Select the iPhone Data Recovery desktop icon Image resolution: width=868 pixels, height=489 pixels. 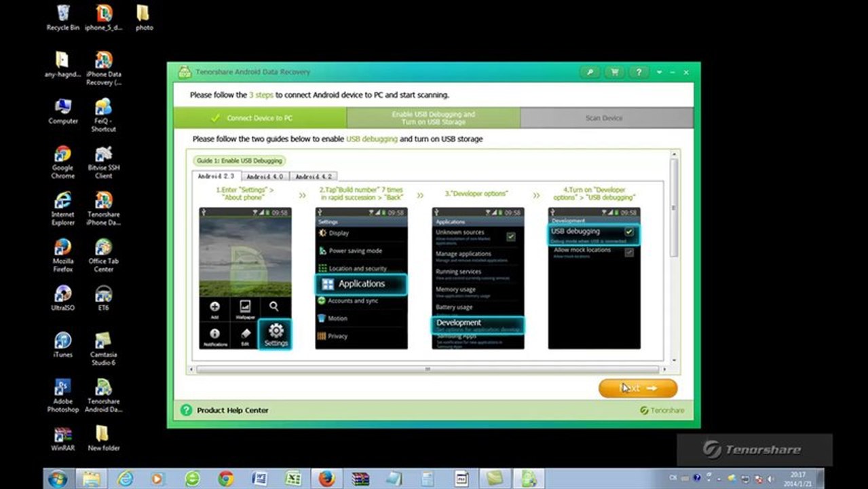pos(104,68)
